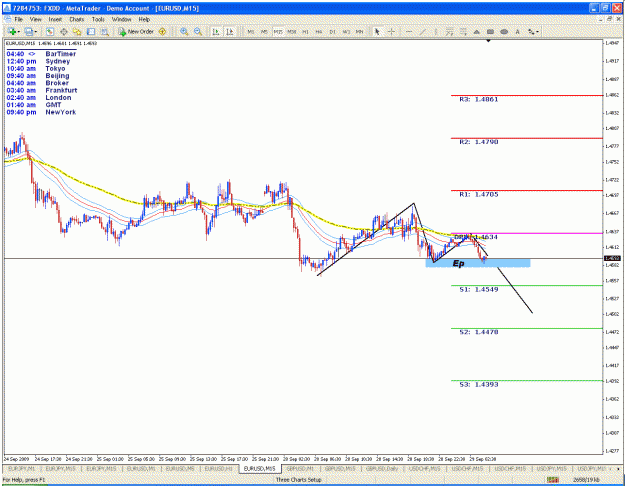Pick the trendline drawing tool
This screenshot has height=486, width=625.
[x=423, y=31]
